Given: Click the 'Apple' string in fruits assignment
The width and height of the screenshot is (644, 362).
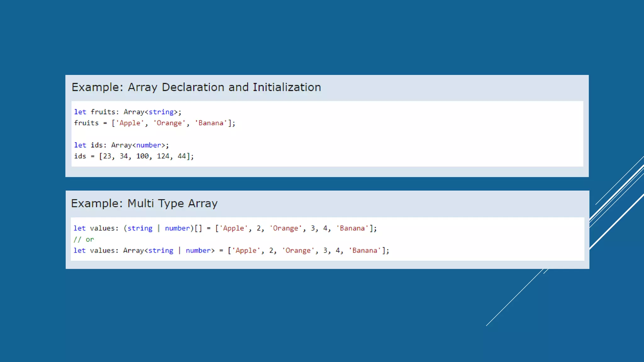Looking at the screenshot, I should (x=130, y=123).
